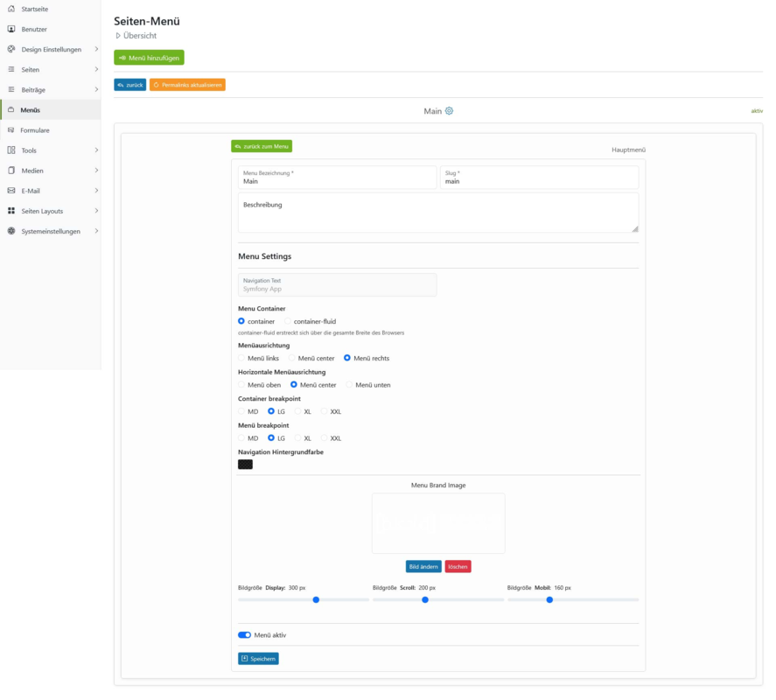776x700 pixels.
Task: Click the Formulare icon in sidebar
Action: (10, 130)
